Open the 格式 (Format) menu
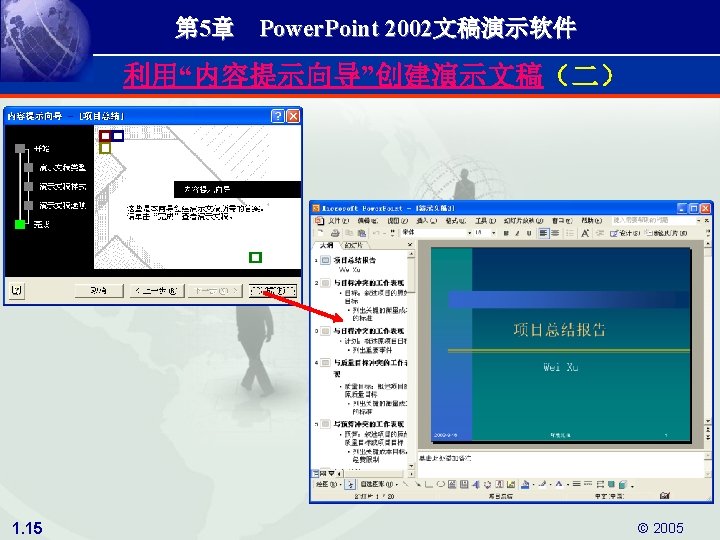The height and width of the screenshot is (540, 720). pyautogui.click(x=456, y=221)
